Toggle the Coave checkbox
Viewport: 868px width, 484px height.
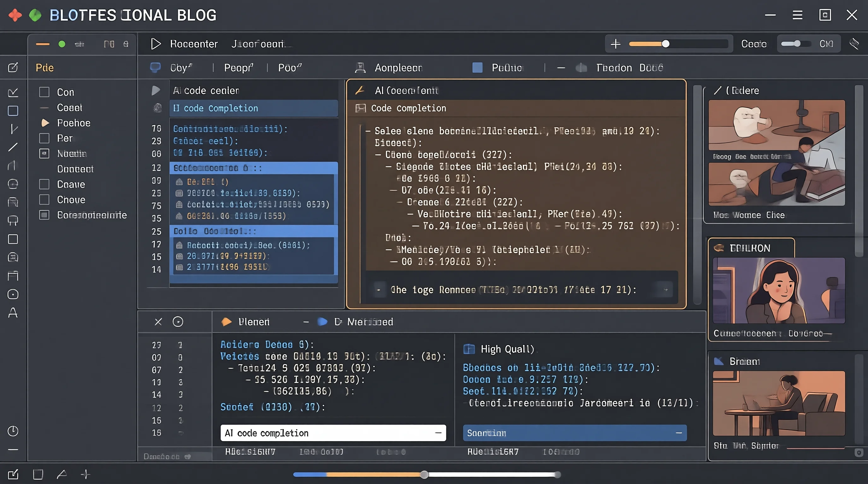point(44,184)
